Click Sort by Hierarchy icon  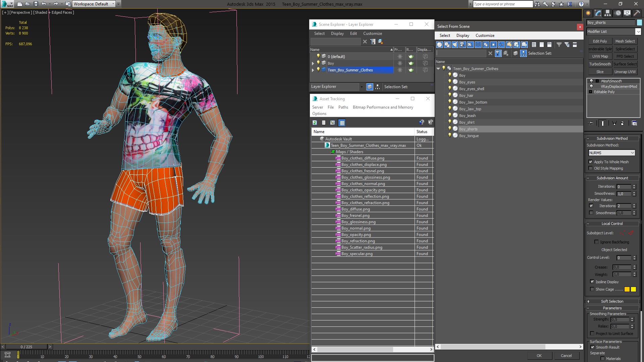pos(523,53)
